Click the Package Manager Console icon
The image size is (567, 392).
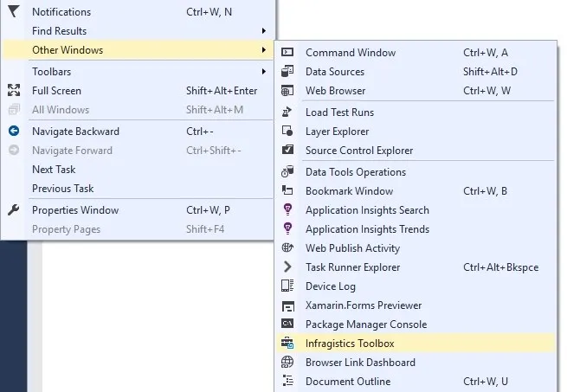pos(288,325)
